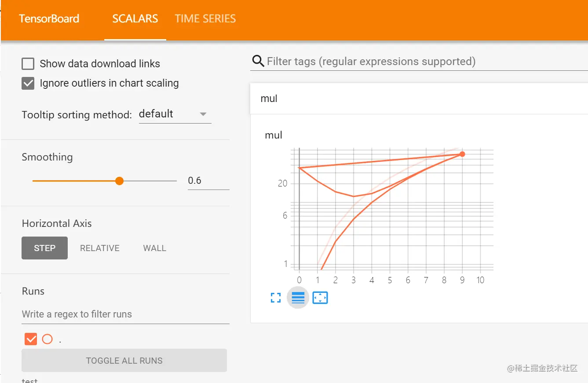Image resolution: width=588 pixels, height=383 pixels.
Task: Click the search magnifier icon
Action: click(258, 61)
